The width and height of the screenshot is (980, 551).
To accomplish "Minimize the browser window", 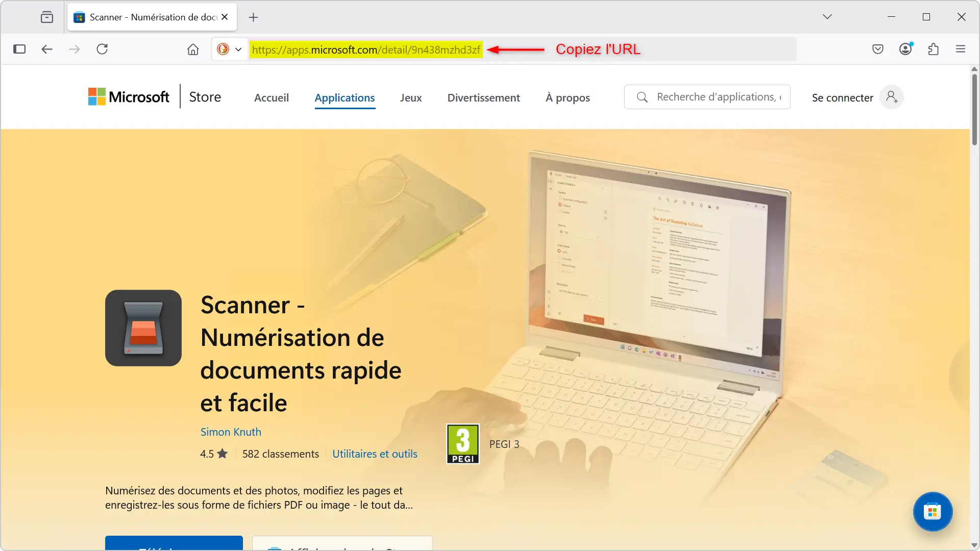I will point(891,17).
